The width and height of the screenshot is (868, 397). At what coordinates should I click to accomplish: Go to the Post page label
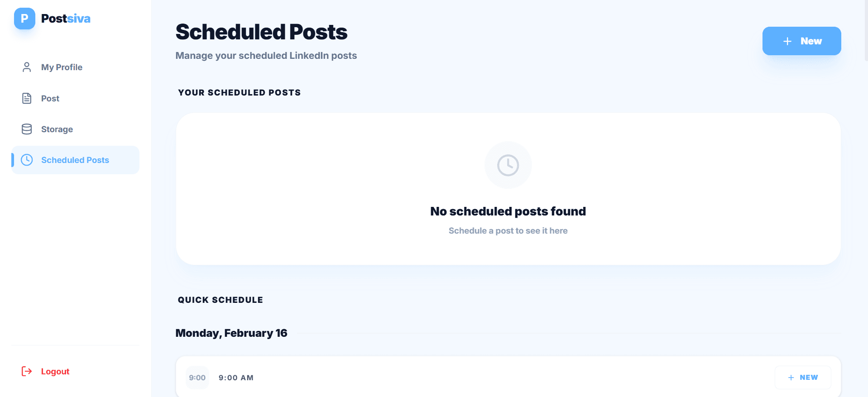click(50, 98)
